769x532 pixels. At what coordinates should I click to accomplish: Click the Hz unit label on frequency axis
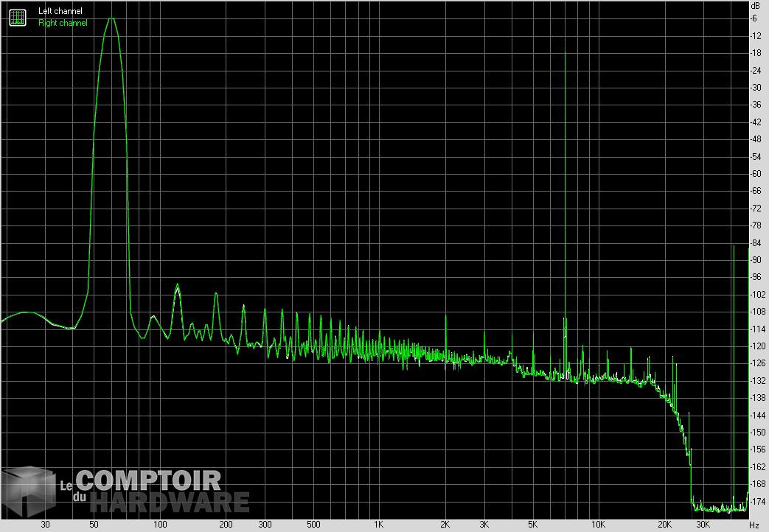tap(754, 525)
